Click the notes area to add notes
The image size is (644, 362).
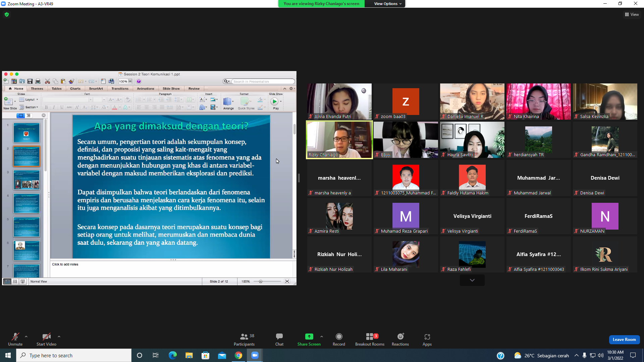tap(171, 269)
